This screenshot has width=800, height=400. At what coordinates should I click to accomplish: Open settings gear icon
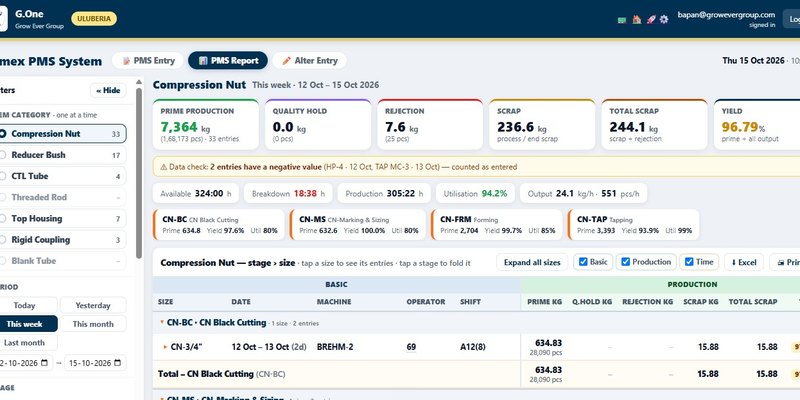[664, 19]
